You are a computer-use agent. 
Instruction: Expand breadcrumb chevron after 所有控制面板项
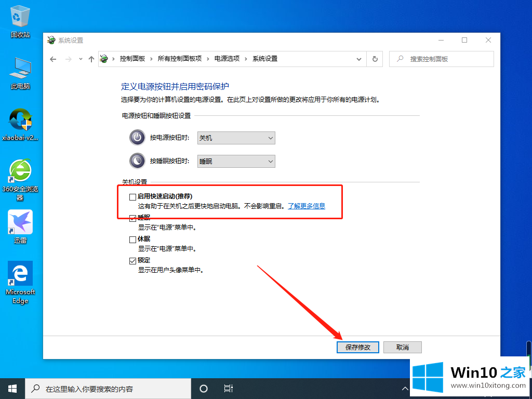(208, 59)
